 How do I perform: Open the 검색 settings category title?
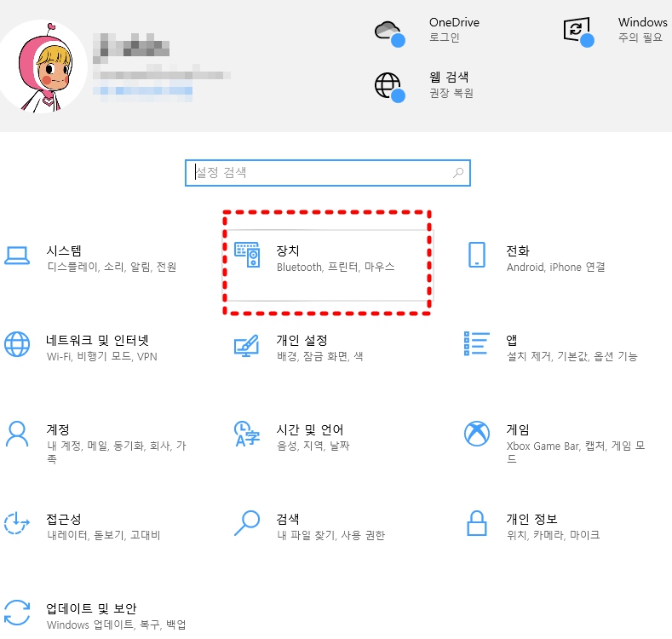tap(288, 519)
